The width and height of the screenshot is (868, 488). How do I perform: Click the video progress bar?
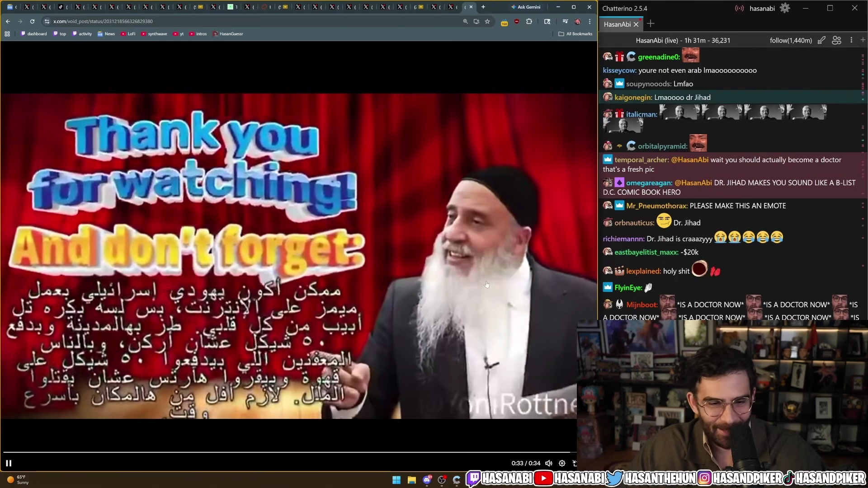coord(289,452)
